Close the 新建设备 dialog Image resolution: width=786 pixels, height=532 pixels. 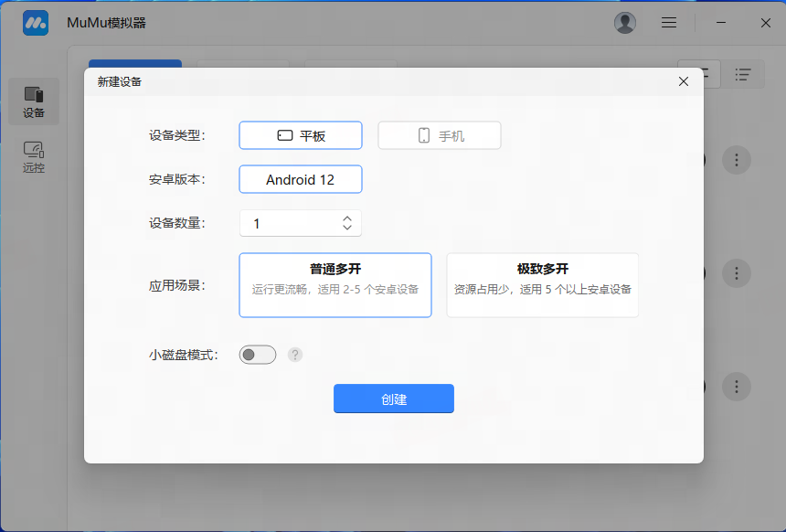coord(684,81)
